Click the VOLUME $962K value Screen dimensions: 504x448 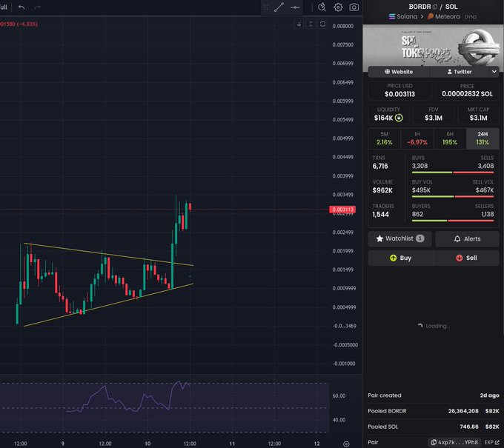[382, 190]
